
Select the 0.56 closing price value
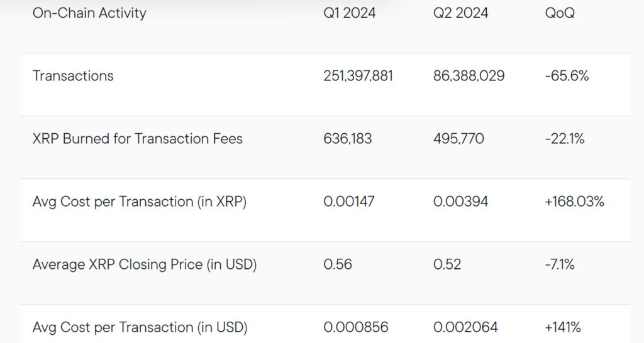click(x=338, y=264)
